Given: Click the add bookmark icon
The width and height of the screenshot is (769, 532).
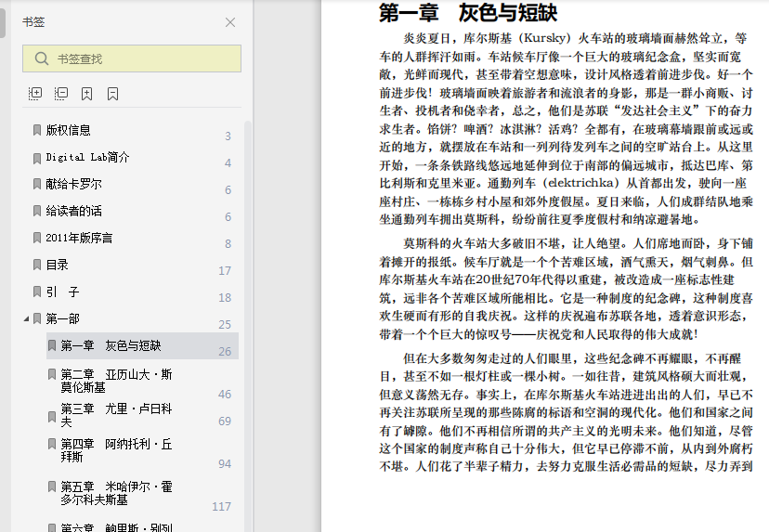Looking at the screenshot, I should click(x=86, y=94).
